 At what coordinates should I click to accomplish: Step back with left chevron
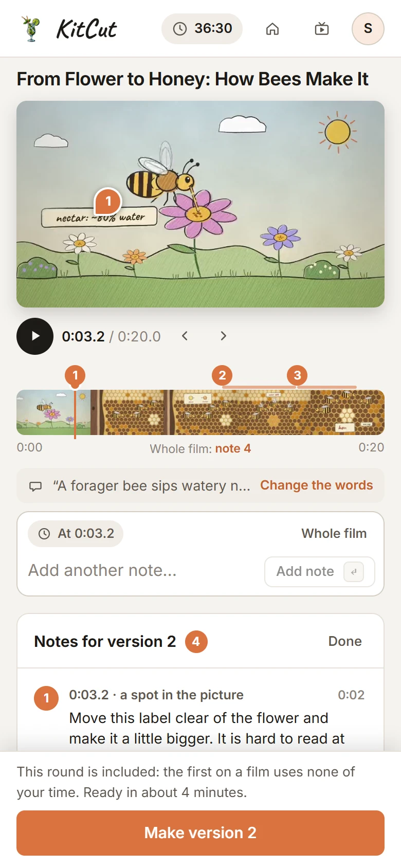pyautogui.click(x=185, y=336)
